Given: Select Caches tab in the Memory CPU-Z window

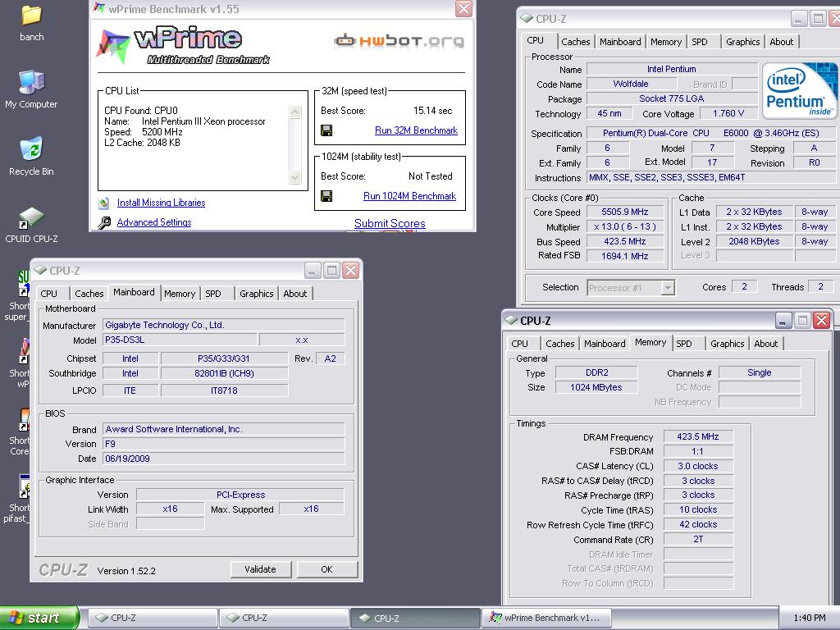Looking at the screenshot, I should point(560,344).
